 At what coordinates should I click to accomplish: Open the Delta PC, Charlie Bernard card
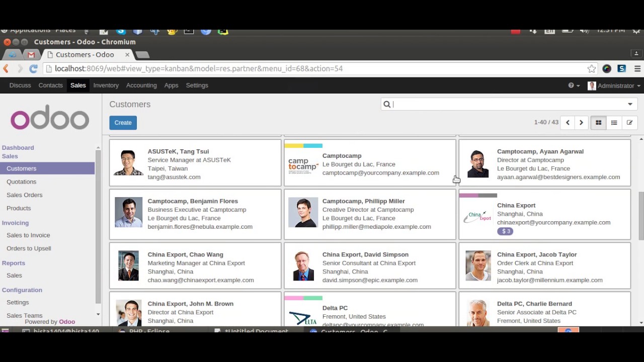[544, 310]
